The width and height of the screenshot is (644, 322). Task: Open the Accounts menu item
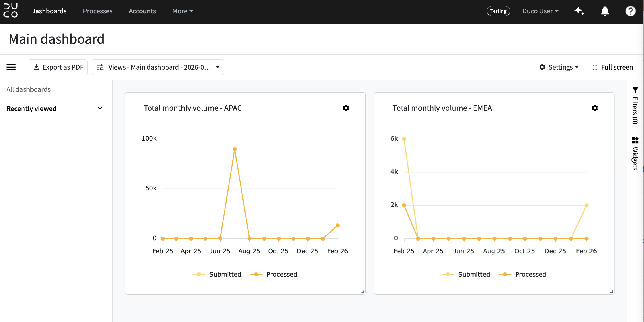[x=142, y=11]
